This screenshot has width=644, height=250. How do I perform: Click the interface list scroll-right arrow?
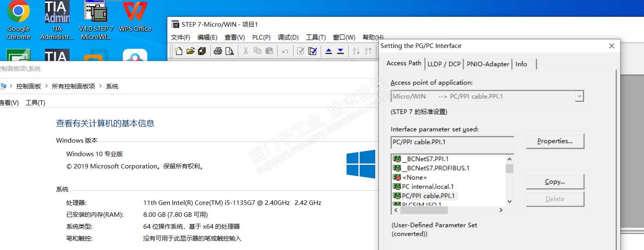[x=501, y=210]
